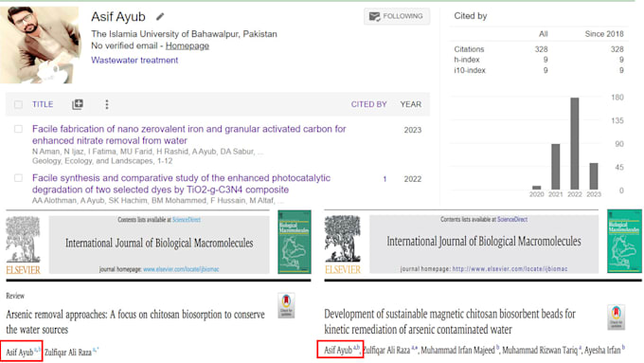Click the 2021 bar in the citations chart
This screenshot has height=363, width=644.
tap(556, 167)
